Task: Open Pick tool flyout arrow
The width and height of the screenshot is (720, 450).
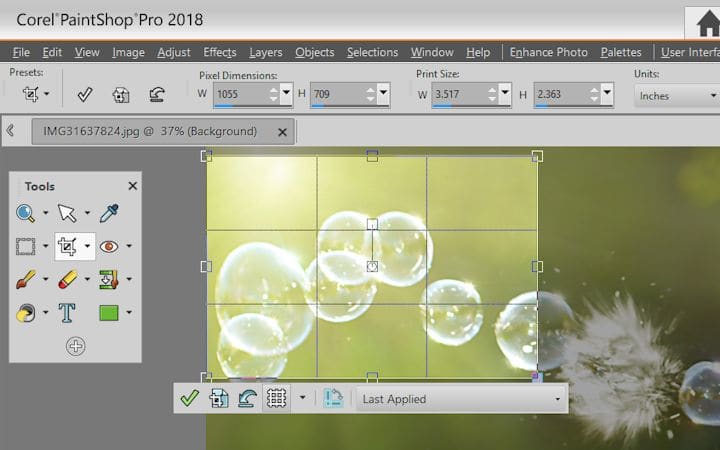Action: tap(87, 213)
